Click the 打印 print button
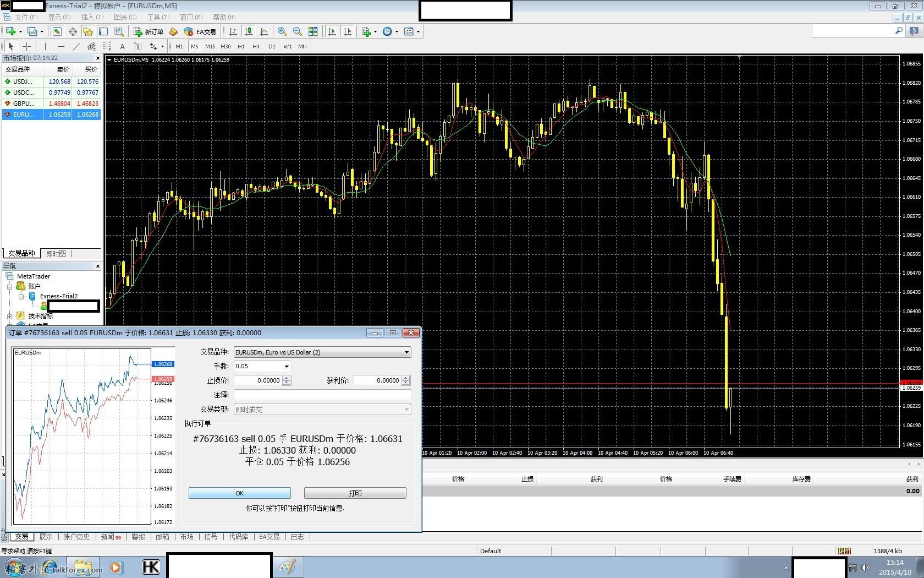924x578 pixels. pyautogui.click(x=355, y=493)
